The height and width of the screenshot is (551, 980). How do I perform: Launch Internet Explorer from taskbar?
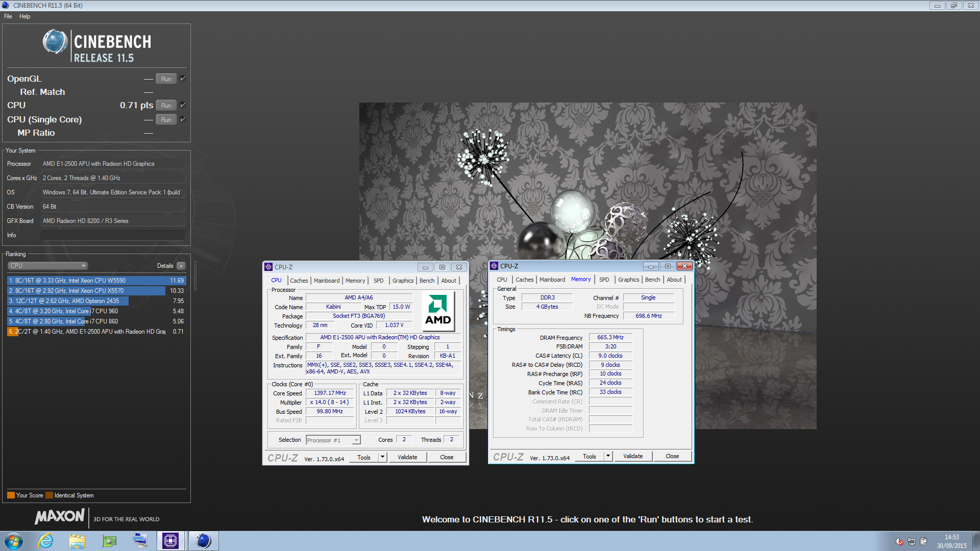46,541
